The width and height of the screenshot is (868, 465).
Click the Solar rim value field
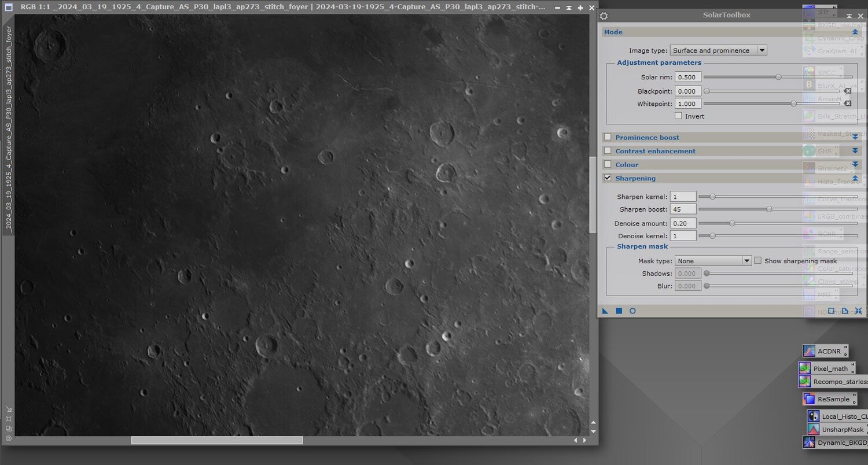pyautogui.click(x=687, y=77)
